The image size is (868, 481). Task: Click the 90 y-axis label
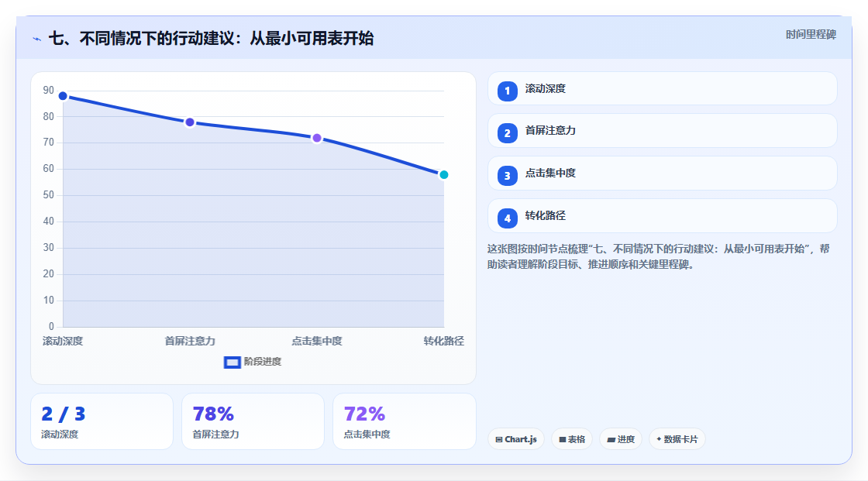[x=49, y=90]
